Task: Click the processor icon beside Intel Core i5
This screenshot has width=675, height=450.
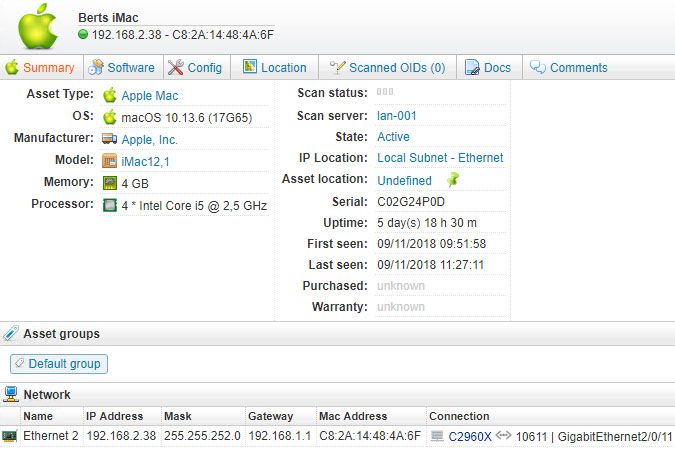Action: 110,205
